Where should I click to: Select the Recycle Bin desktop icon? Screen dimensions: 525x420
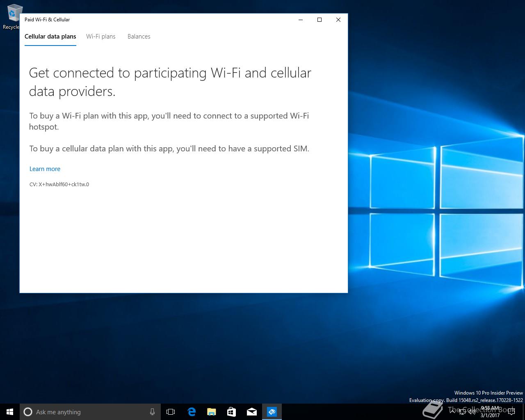click(11, 16)
